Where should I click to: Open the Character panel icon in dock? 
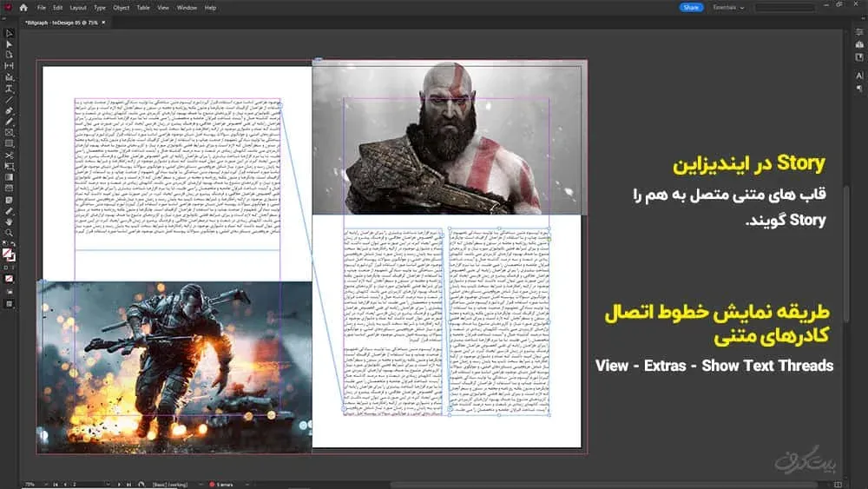859,76
